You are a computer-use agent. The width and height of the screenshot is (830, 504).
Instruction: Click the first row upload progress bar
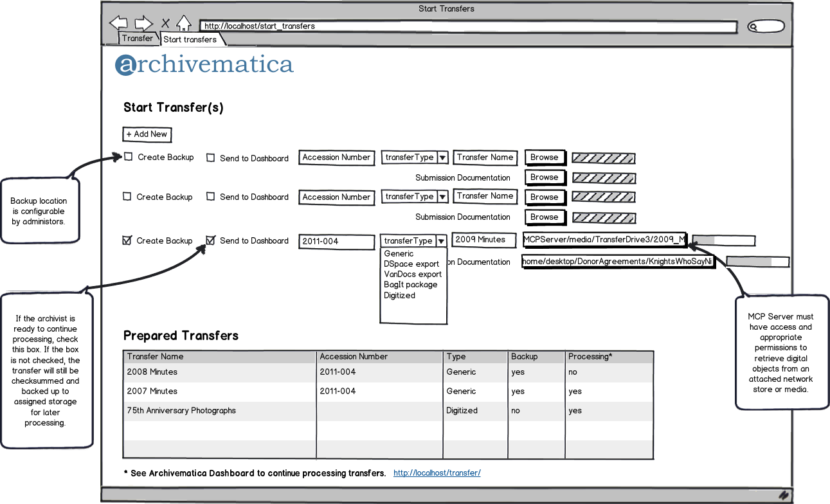[x=603, y=158]
